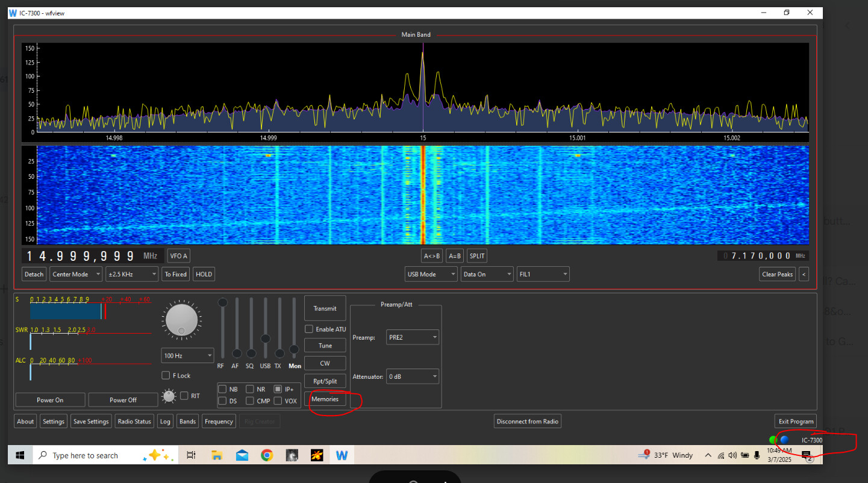Open the Radio Status window
The height and width of the screenshot is (483, 868).
click(x=134, y=422)
